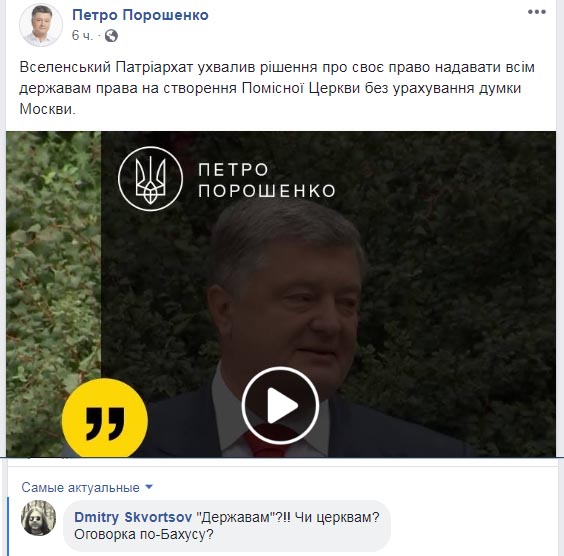Click the 6 ч. post timestamp
Viewport: 564px width, 556px height.
click(82, 36)
